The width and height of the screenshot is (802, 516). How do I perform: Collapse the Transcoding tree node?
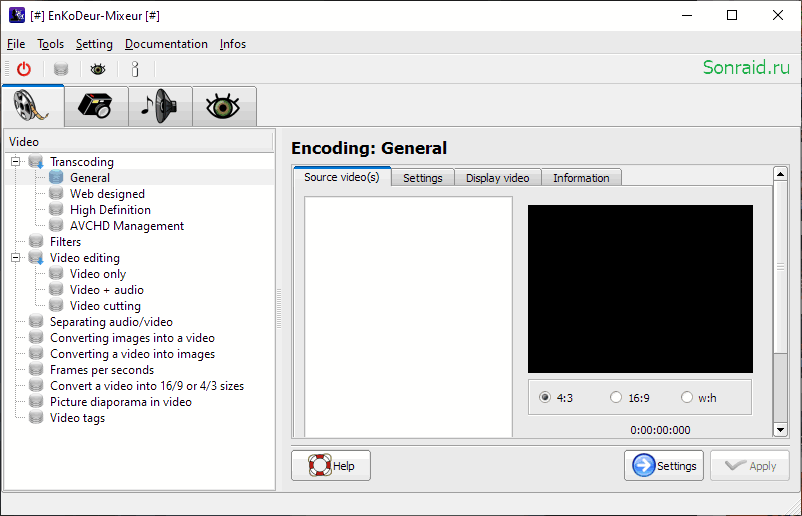point(16,162)
